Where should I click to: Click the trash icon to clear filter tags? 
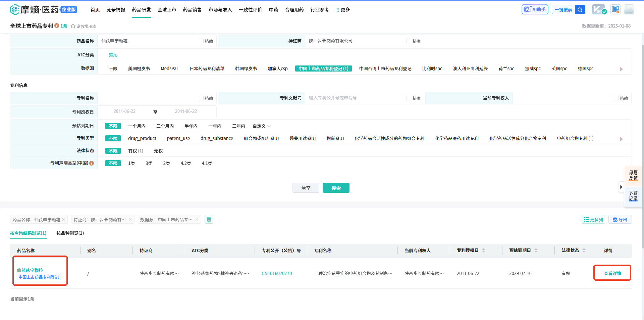click(x=209, y=219)
